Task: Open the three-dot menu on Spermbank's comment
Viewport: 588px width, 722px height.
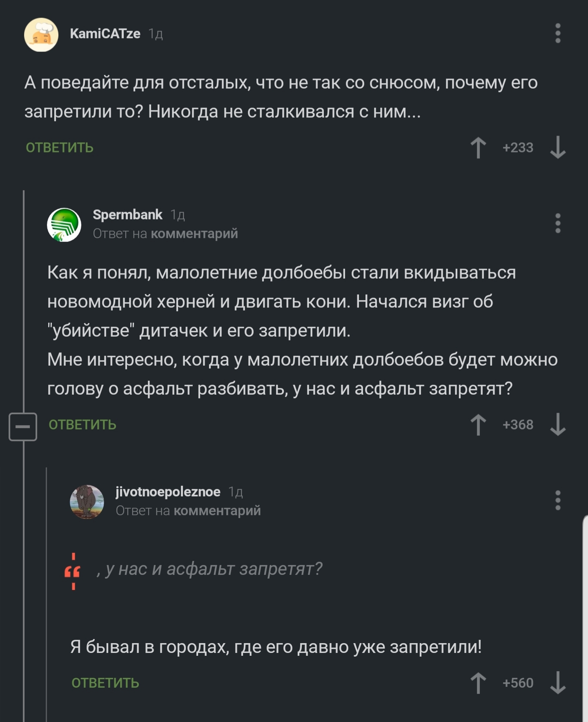Action: (558, 224)
